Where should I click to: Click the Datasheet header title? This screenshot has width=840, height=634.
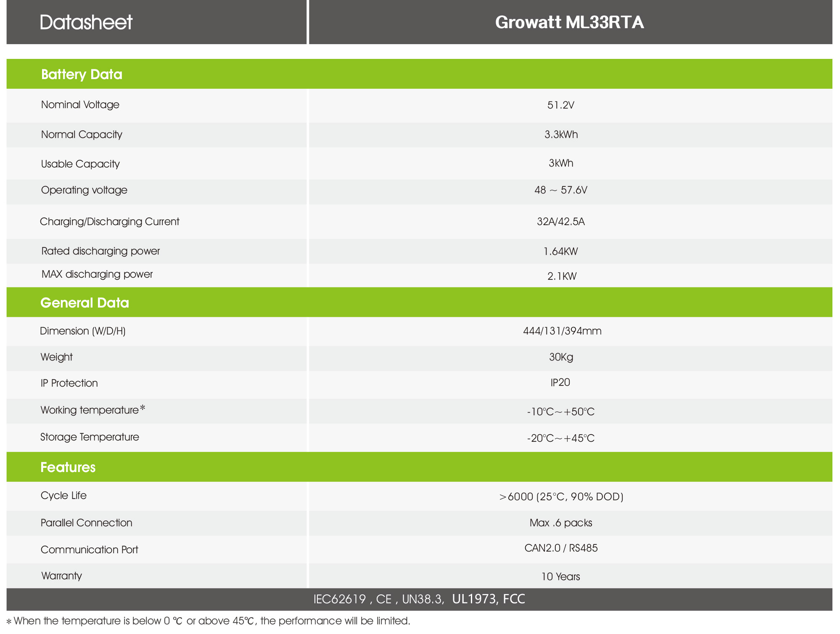tap(86, 22)
